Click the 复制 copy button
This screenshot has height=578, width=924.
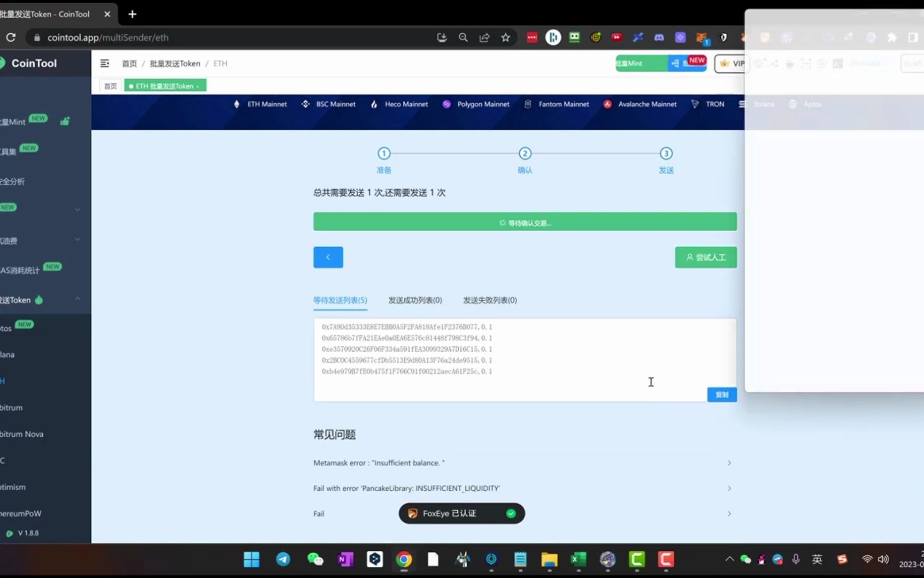point(721,394)
